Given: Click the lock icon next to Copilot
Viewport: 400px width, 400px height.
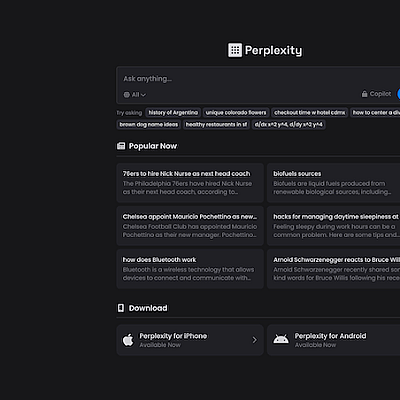Looking at the screenshot, I should (x=365, y=94).
